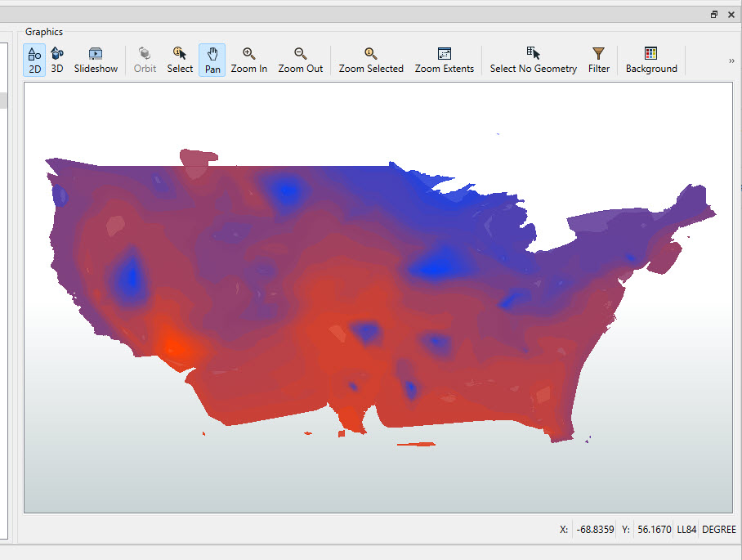
Task: Start the Slideshow view
Action: (x=96, y=60)
